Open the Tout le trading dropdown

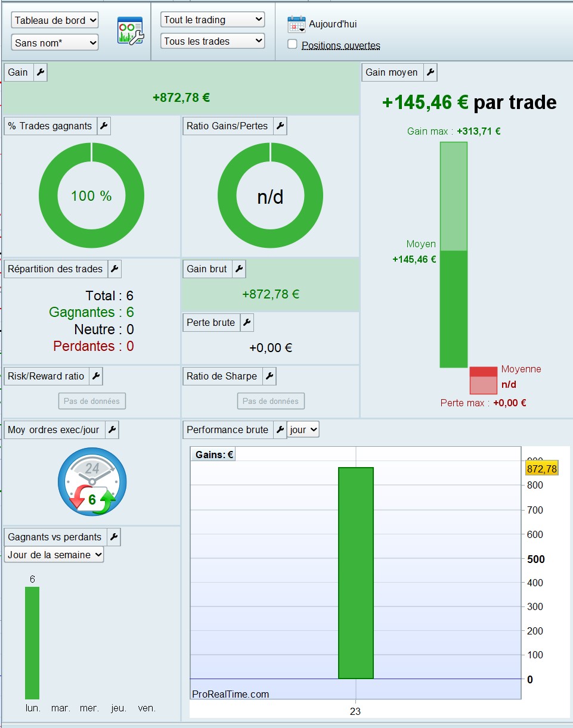pyautogui.click(x=213, y=20)
